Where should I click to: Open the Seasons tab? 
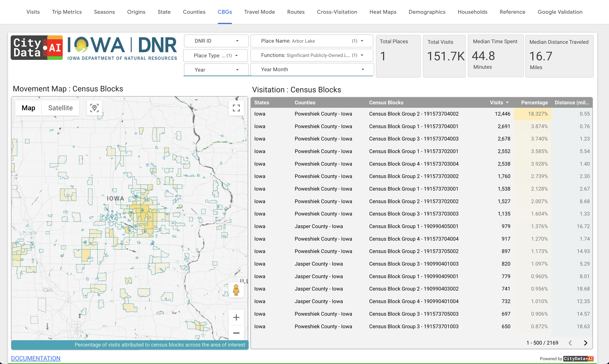(x=104, y=12)
